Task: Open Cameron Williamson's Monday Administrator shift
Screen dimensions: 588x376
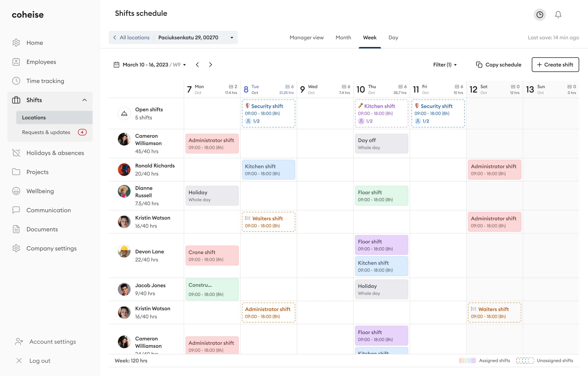Action: click(x=212, y=144)
